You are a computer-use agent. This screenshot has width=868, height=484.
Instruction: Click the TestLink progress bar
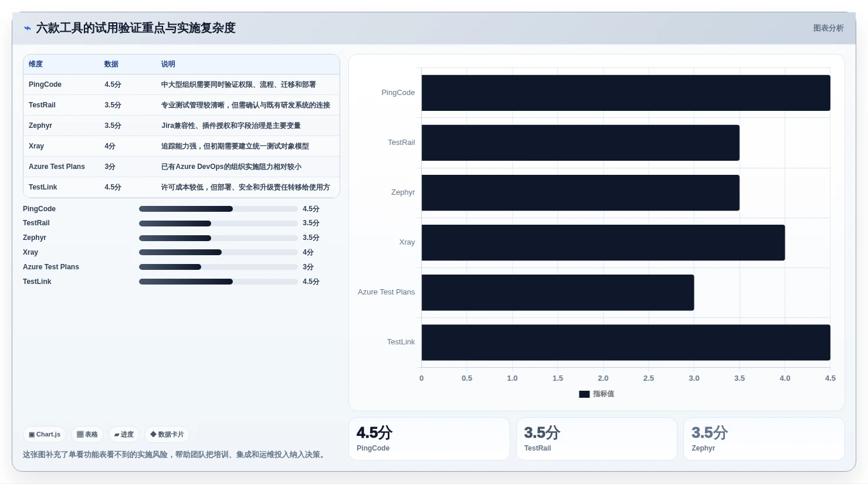point(218,282)
